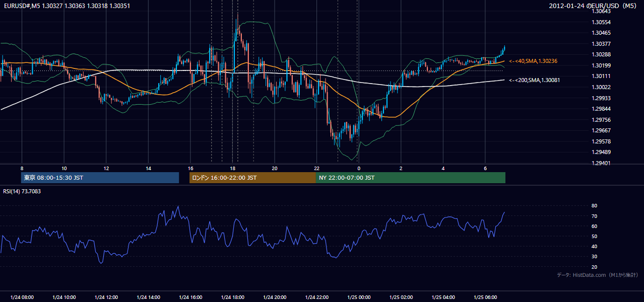Click the 1.30022 price axis label
Screen dimensions: 644x302
click(601, 87)
